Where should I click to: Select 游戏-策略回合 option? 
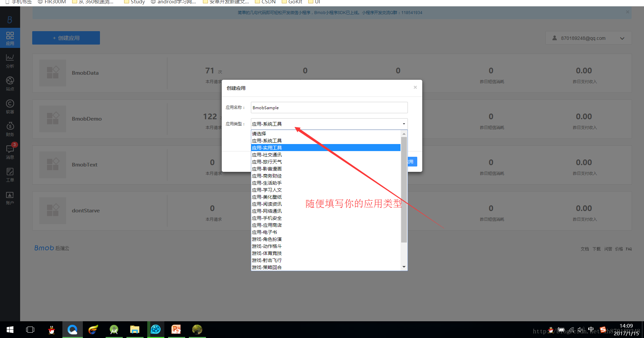point(326,267)
